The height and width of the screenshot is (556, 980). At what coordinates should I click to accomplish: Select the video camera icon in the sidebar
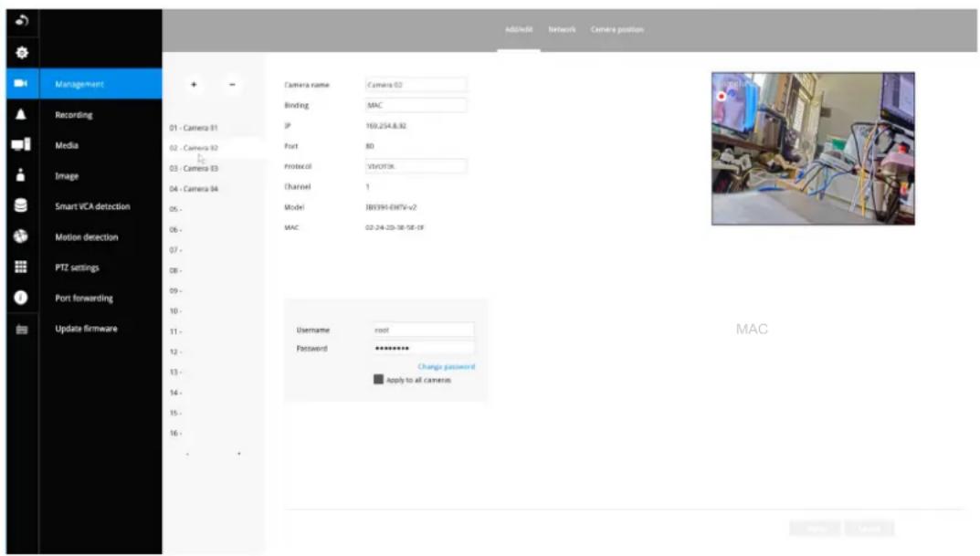[x=21, y=83]
